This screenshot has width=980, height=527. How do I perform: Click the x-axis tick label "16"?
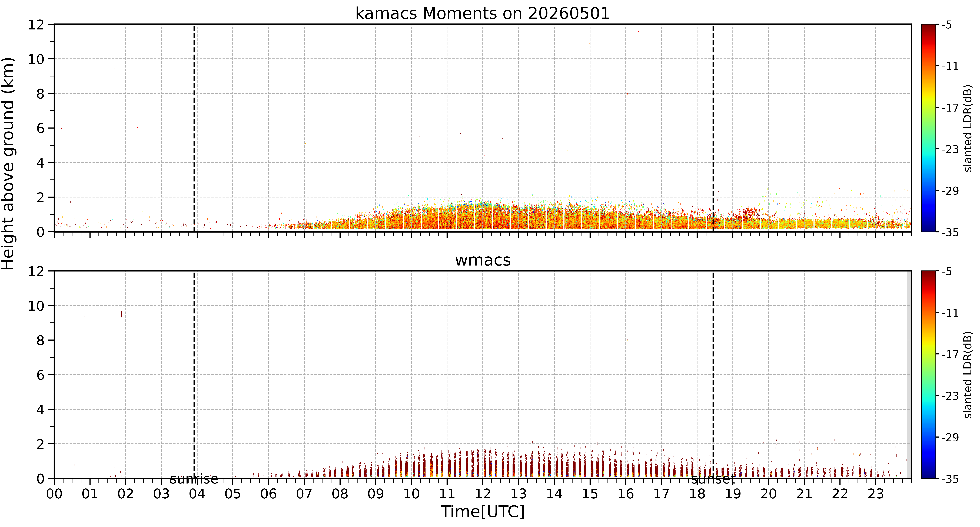pyautogui.click(x=626, y=494)
